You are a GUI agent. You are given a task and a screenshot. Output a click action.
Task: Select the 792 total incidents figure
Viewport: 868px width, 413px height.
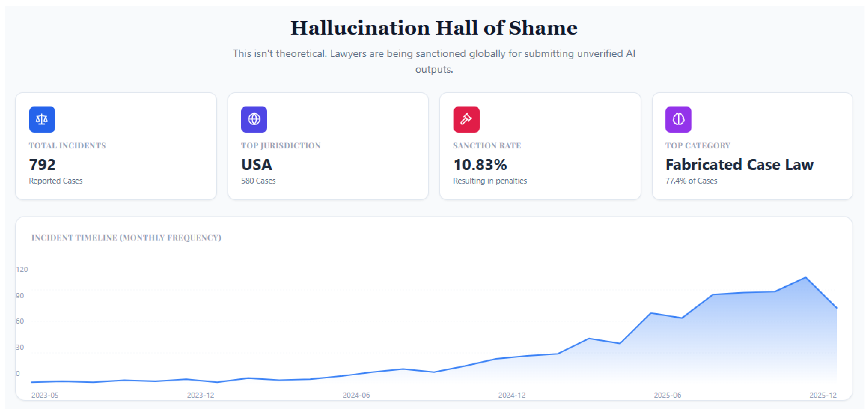pyautogui.click(x=43, y=165)
